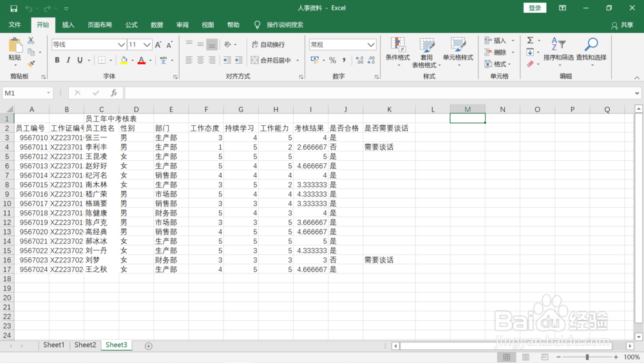The image size is (644, 363).
Task: Click the Redo arrow icon
Action: coord(47,8)
